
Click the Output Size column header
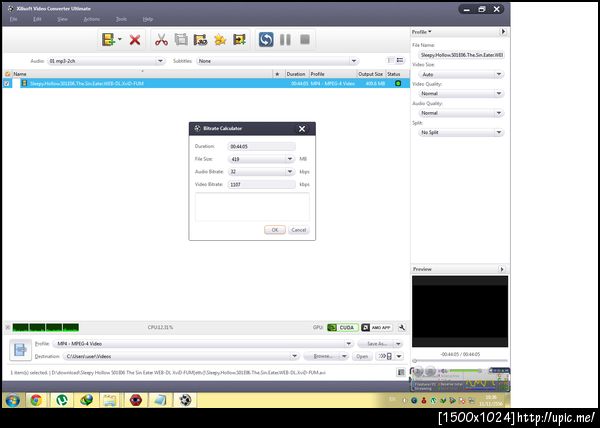click(370, 74)
